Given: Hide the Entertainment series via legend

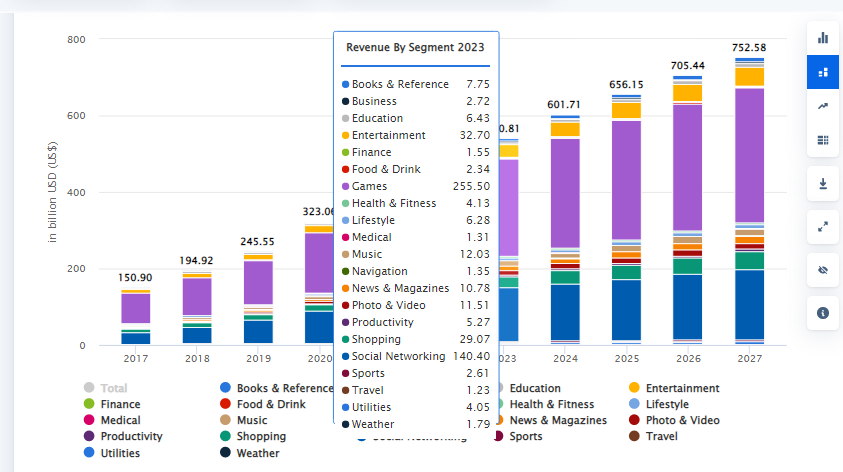Looking at the screenshot, I should [682, 388].
